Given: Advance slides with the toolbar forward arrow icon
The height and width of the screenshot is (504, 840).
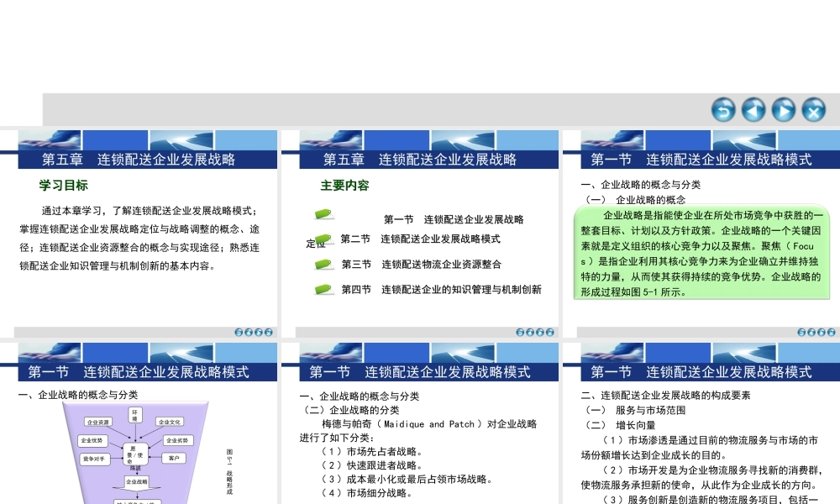Looking at the screenshot, I should tap(781, 110).
